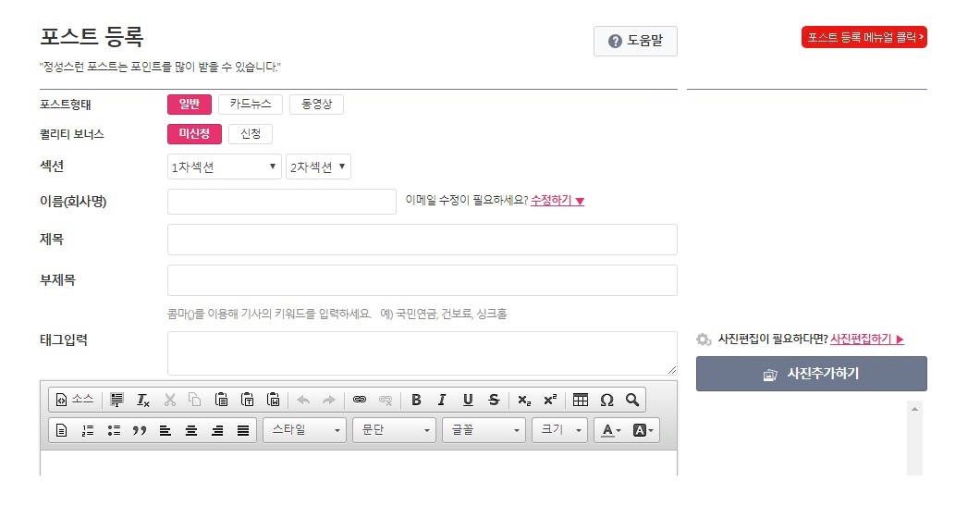980x531 pixels.
Task: Click 포스트 등록 메뉴얼 클릭 button
Action: coord(864,38)
